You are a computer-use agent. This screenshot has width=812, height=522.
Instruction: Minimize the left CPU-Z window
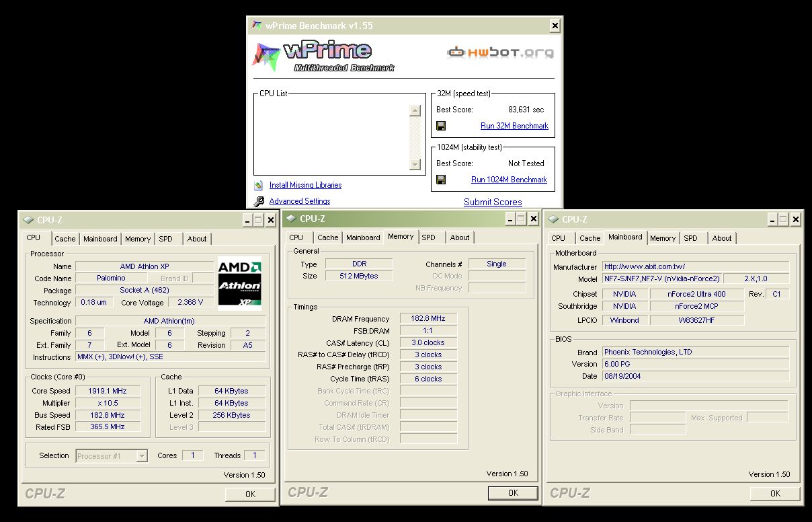coord(247,220)
